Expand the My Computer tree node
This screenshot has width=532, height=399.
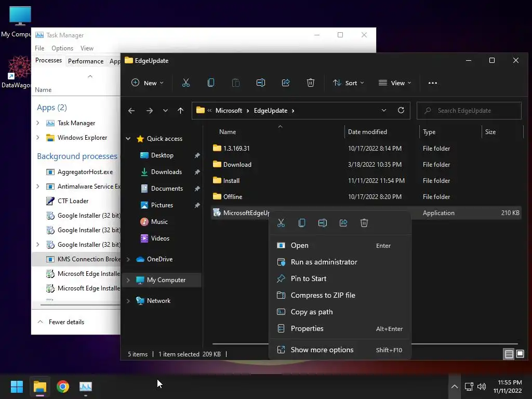click(x=128, y=280)
